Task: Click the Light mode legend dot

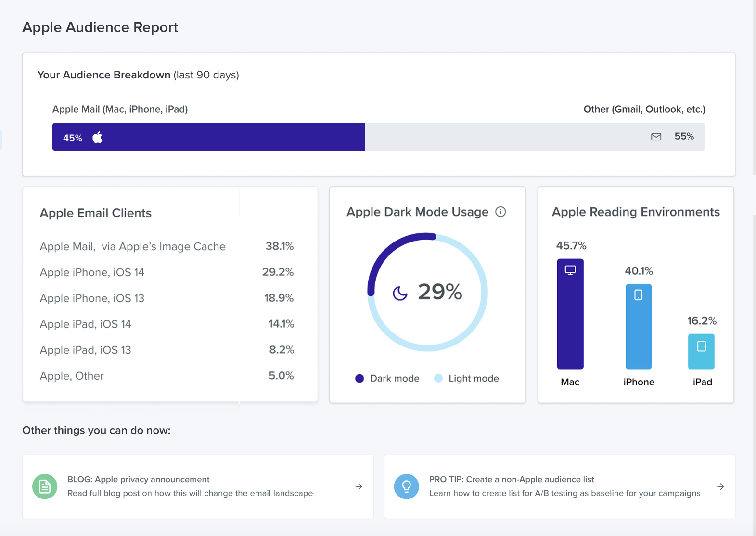Action: (438, 378)
